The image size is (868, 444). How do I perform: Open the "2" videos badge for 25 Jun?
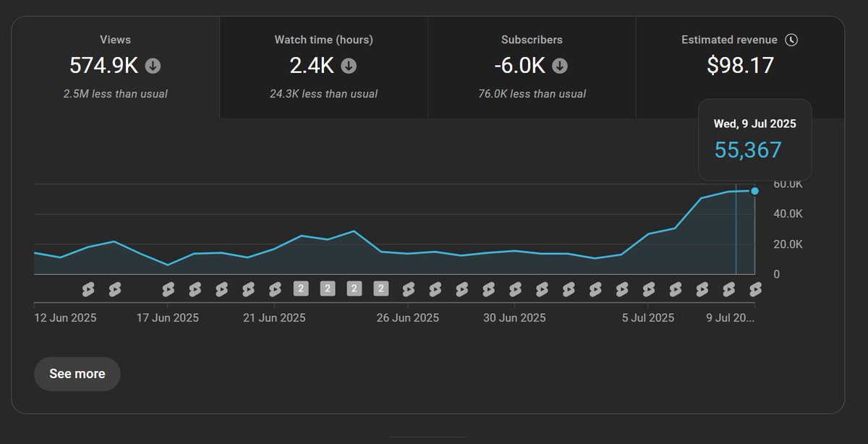tap(381, 289)
